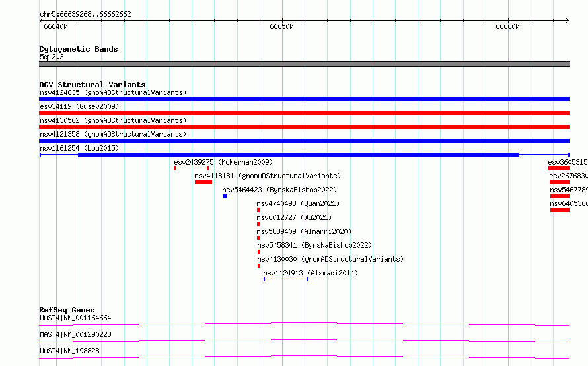Click the MAST4|NM_001290228 gene label
This screenshot has height=366, width=588.
point(75,334)
